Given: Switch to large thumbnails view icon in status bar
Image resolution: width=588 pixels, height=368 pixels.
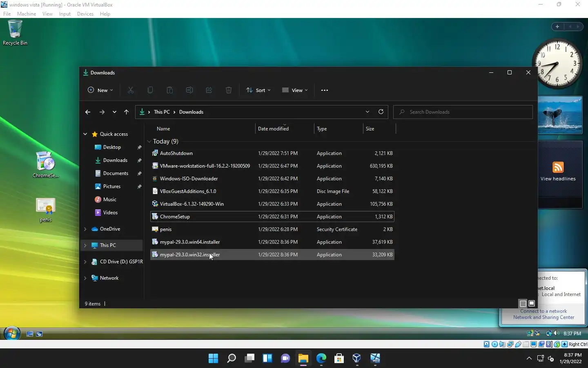Looking at the screenshot, I should click(x=532, y=303).
